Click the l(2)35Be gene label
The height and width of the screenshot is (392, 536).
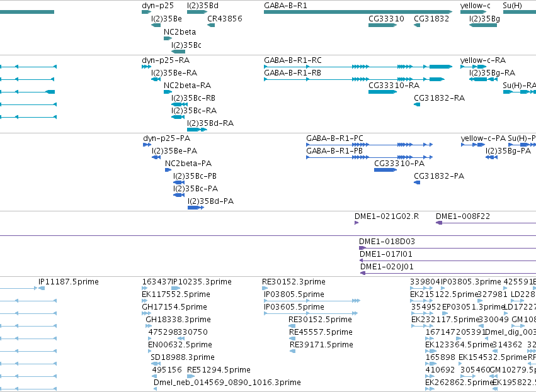click(166, 18)
